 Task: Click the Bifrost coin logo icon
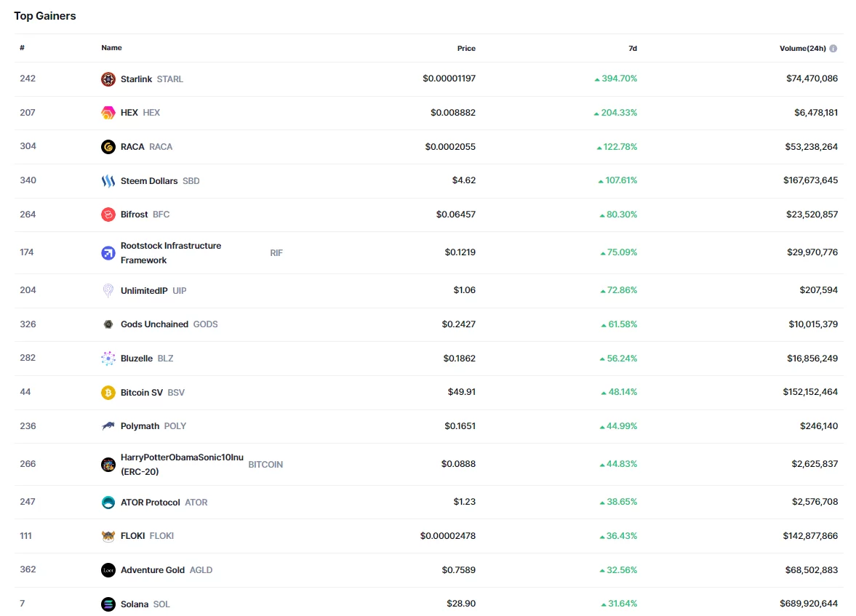point(108,215)
